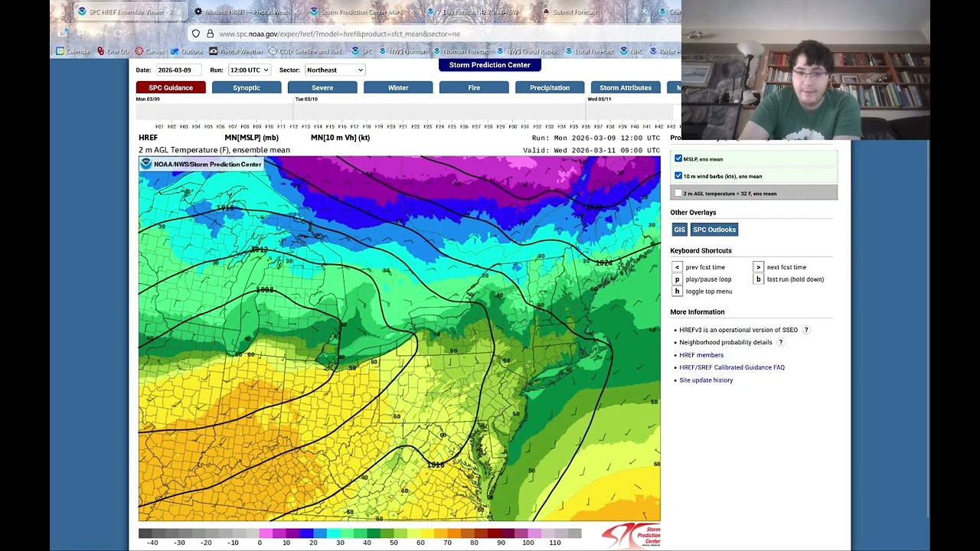Open the Canvas bookmark
Screen dimensions: 980x551
pyautogui.click(x=150, y=51)
